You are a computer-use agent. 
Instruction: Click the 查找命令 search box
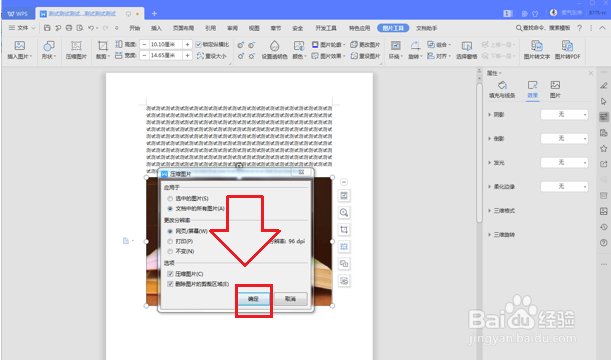pos(543,28)
